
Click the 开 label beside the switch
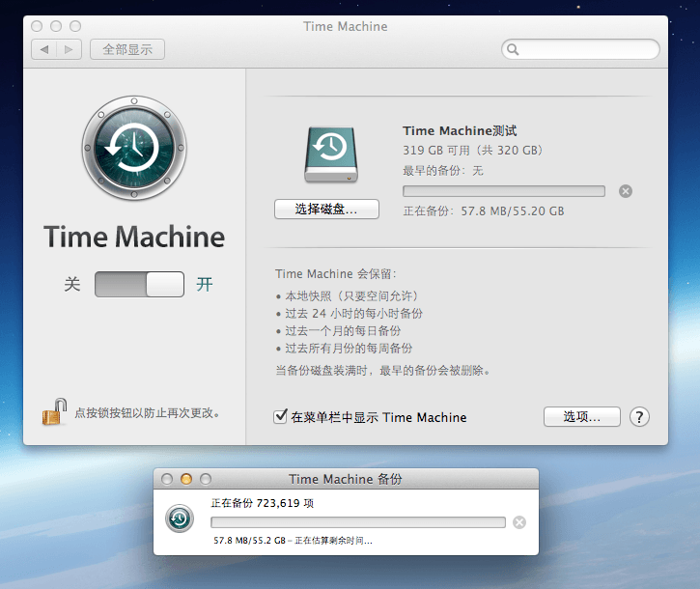click(x=205, y=284)
